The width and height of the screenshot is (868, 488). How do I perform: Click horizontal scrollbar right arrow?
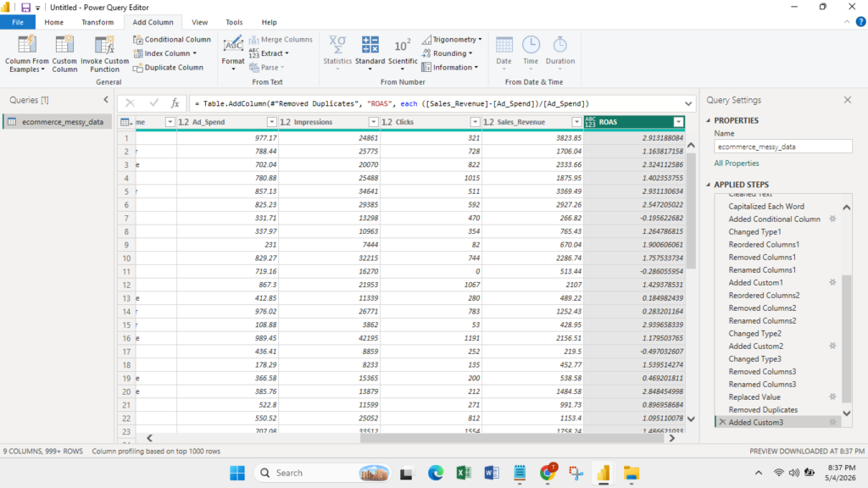point(671,438)
